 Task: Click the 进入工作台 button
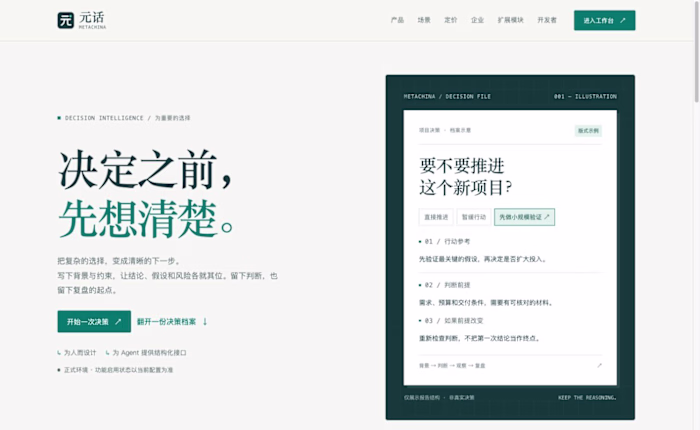pyautogui.click(x=604, y=21)
